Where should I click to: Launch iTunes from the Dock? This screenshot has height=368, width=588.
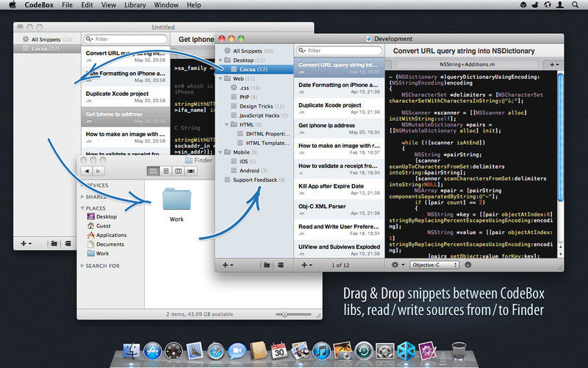pos(321,352)
